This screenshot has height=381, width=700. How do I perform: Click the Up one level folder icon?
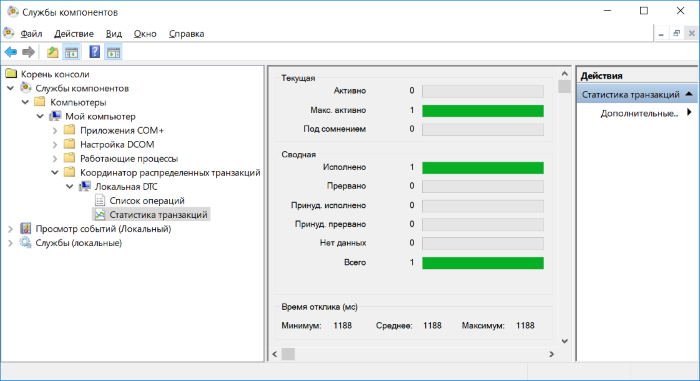point(53,52)
